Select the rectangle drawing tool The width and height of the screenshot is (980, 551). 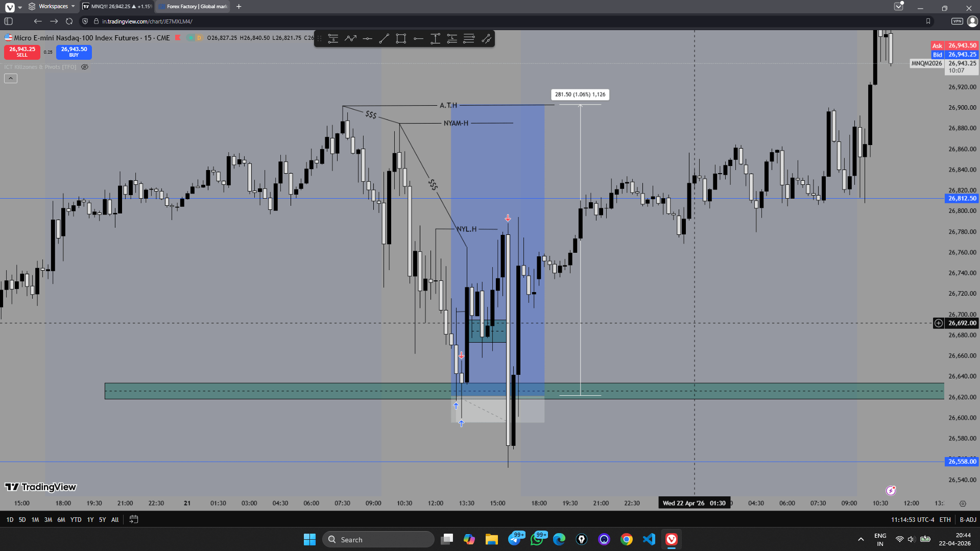(x=401, y=39)
